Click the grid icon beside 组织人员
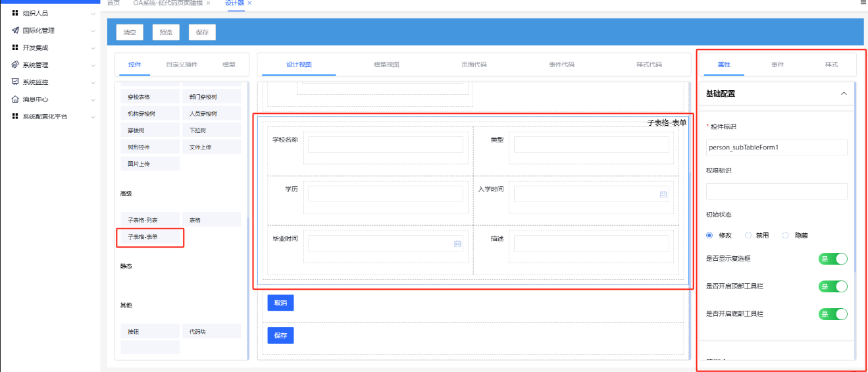This screenshot has width=868, height=372. (15, 13)
